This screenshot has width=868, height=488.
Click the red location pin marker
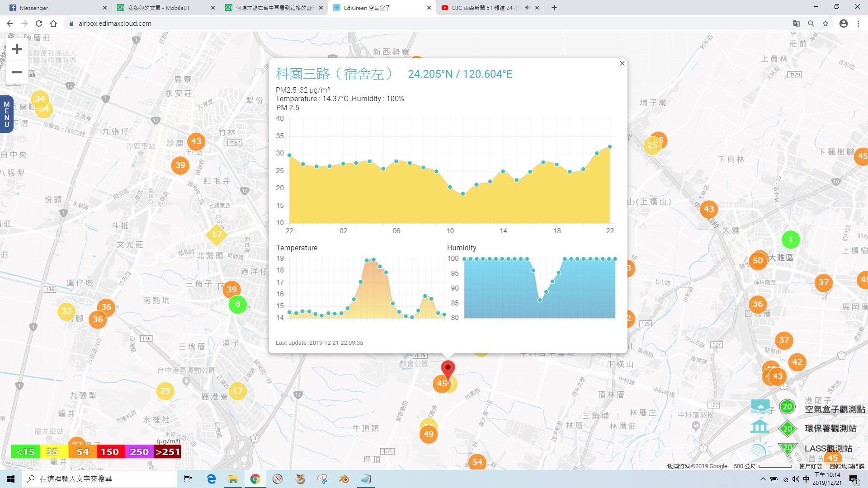coord(448,371)
